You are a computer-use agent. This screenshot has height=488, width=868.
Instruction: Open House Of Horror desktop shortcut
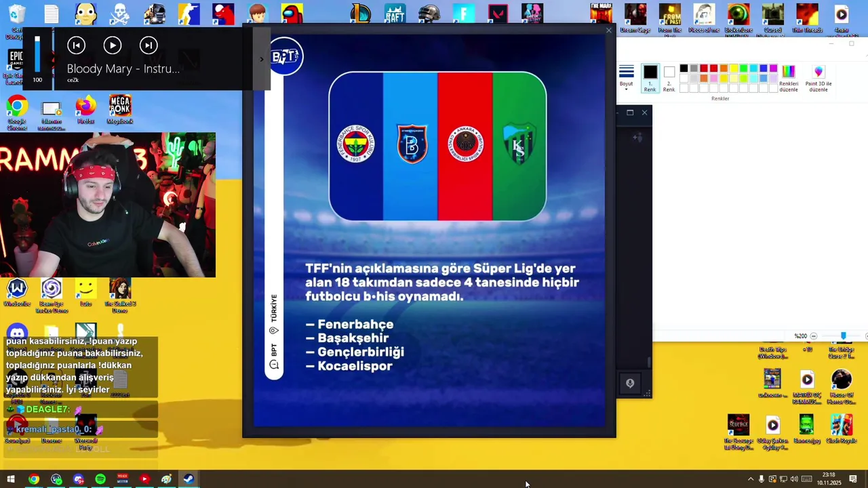point(842,387)
